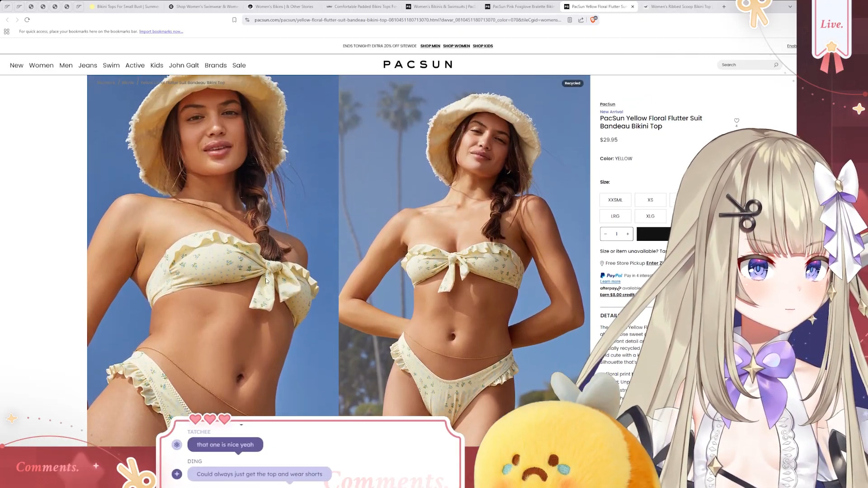Reload the page with the refresh icon

[27, 20]
